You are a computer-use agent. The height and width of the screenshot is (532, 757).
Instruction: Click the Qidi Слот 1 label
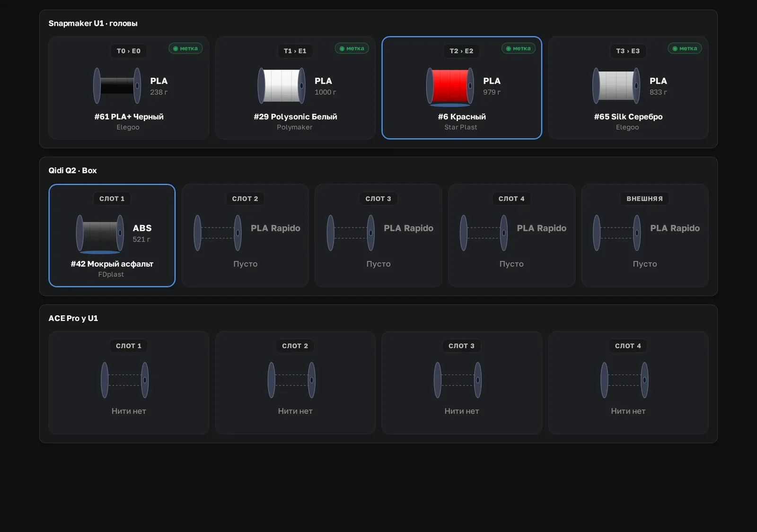(112, 199)
